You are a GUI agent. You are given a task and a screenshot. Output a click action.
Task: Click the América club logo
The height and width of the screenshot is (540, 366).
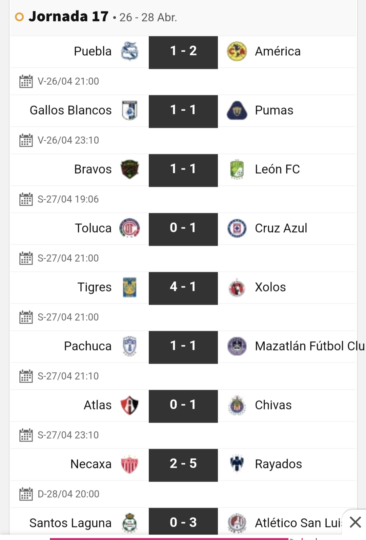click(x=237, y=52)
